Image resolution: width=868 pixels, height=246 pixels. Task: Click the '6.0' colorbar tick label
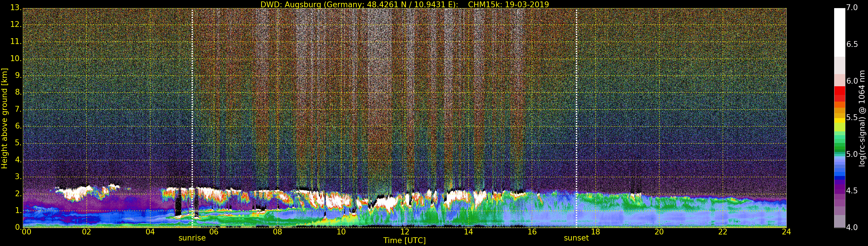pyautogui.click(x=852, y=81)
